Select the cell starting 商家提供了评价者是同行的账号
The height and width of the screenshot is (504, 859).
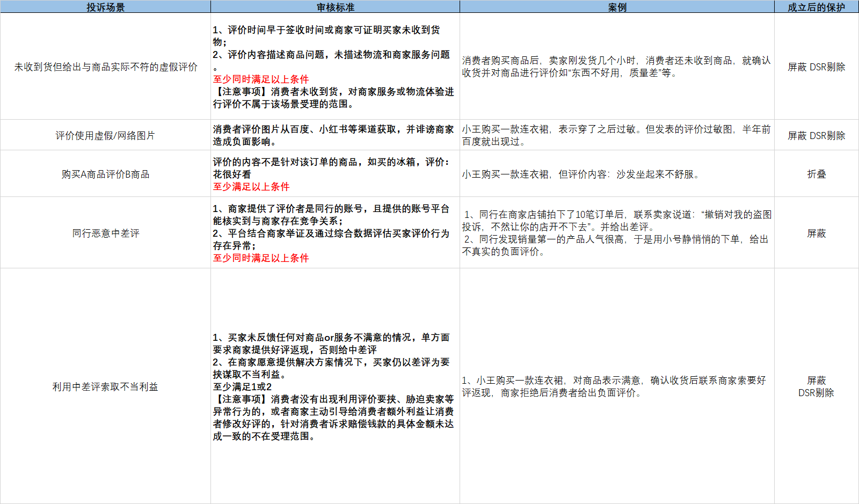[335, 233]
